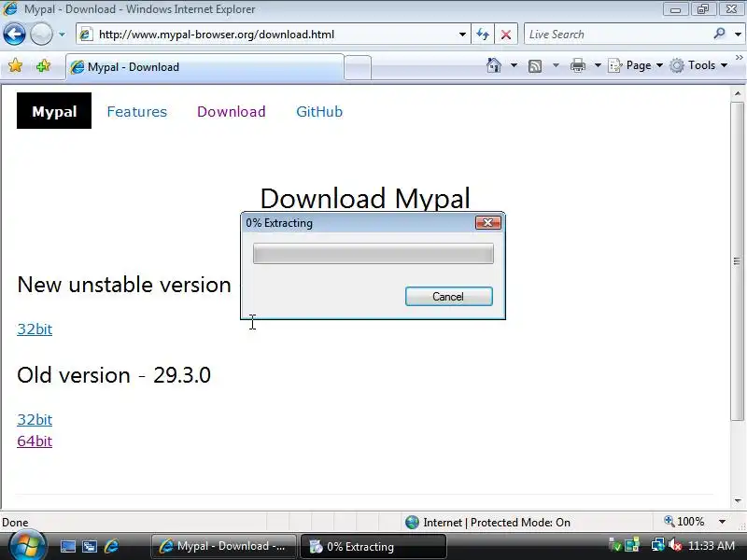Expand the Home button dropdown arrow
The image size is (747, 560).
tap(514, 65)
